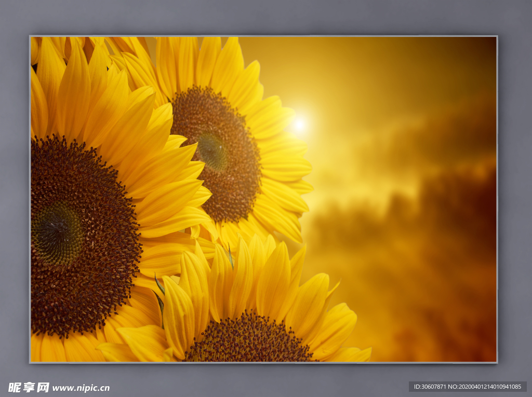Click the bottom-right corner of the photo
Viewport: 532px width, 397px height.
(x=496, y=361)
